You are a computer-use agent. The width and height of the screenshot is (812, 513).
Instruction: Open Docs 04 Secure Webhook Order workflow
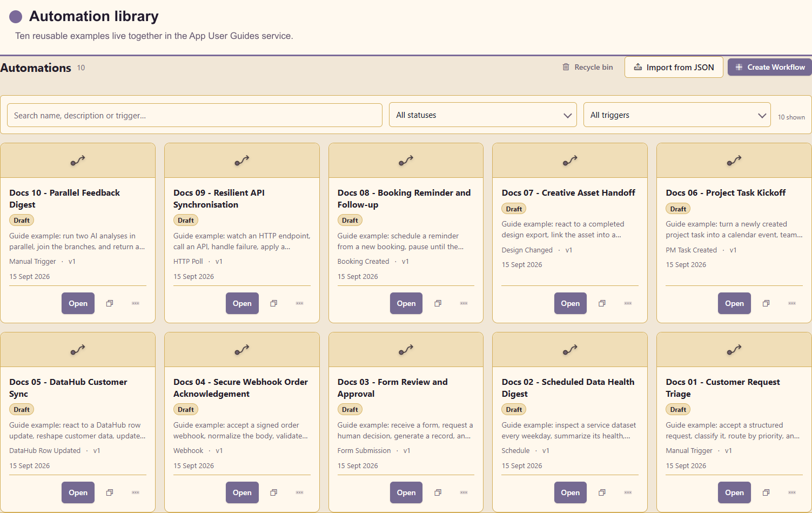click(242, 492)
